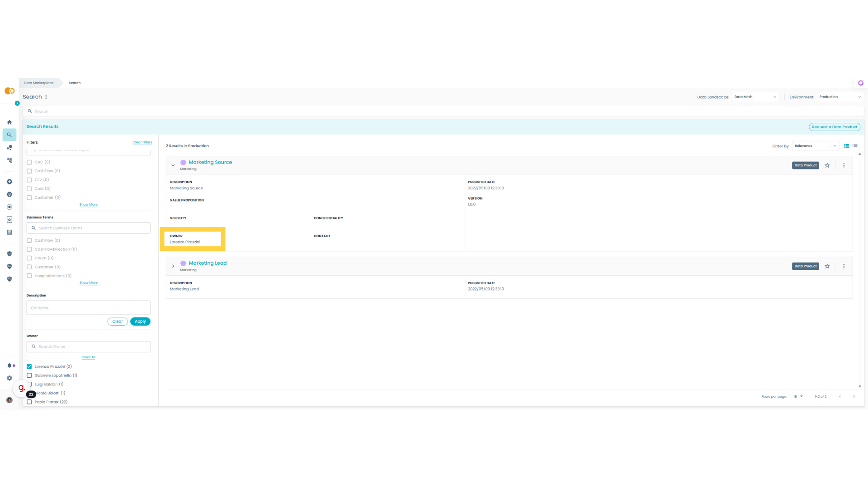Go to the Home sidebar icon
The height and width of the screenshot is (488, 868).
[9, 122]
